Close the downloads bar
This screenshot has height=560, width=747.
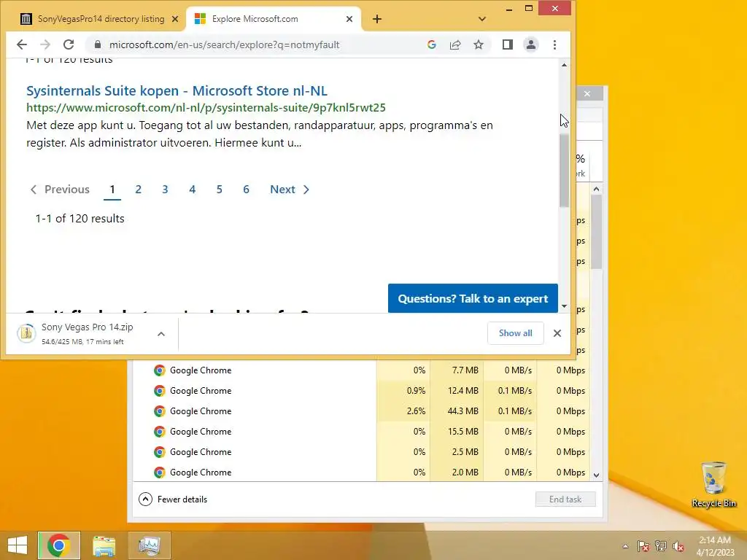pyautogui.click(x=557, y=333)
